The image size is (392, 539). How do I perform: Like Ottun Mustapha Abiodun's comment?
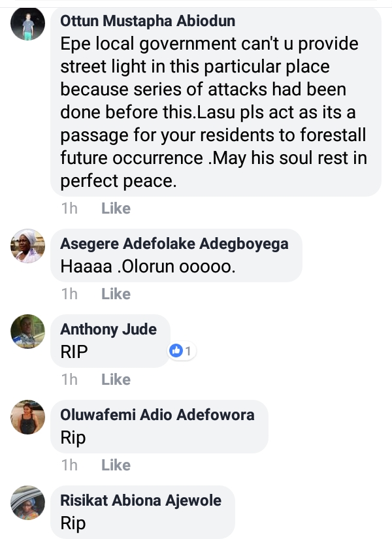tap(116, 208)
